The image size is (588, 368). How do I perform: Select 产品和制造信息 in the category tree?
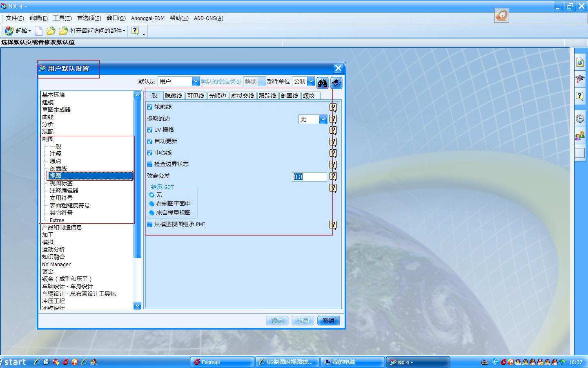(62, 227)
